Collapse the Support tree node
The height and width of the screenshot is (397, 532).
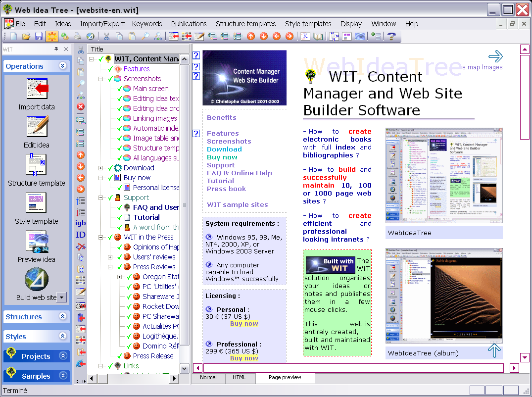[x=101, y=198]
